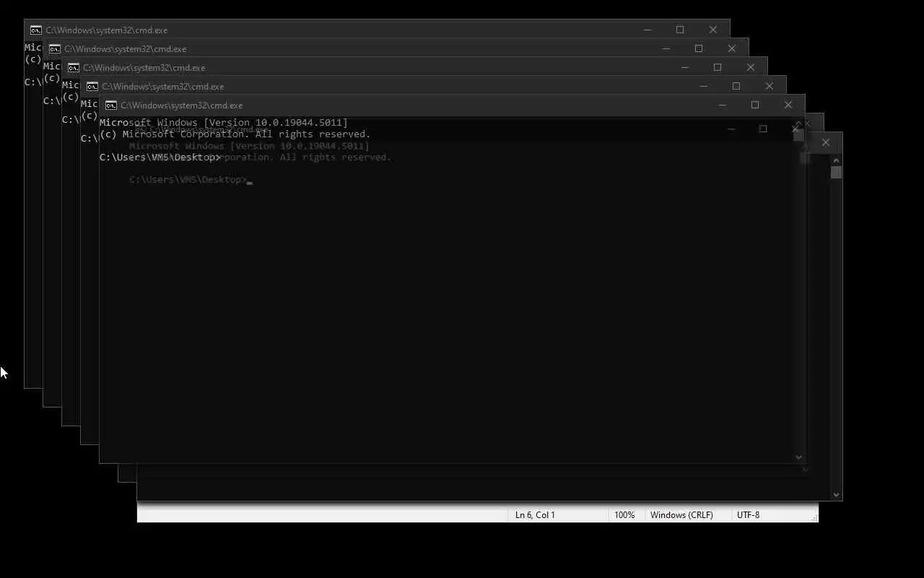Minimize the backmost cmd window
The height and width of the screenshot is (578, 924).
[x=647, y=30]
